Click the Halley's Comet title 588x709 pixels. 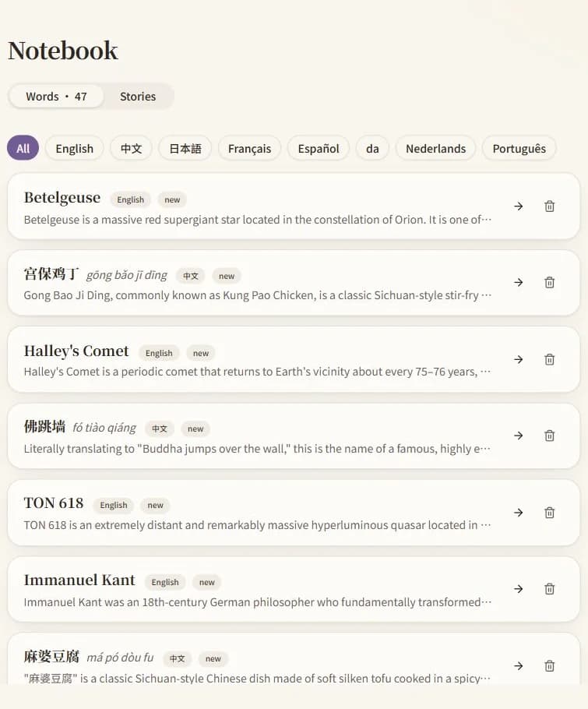pos(76,351)
